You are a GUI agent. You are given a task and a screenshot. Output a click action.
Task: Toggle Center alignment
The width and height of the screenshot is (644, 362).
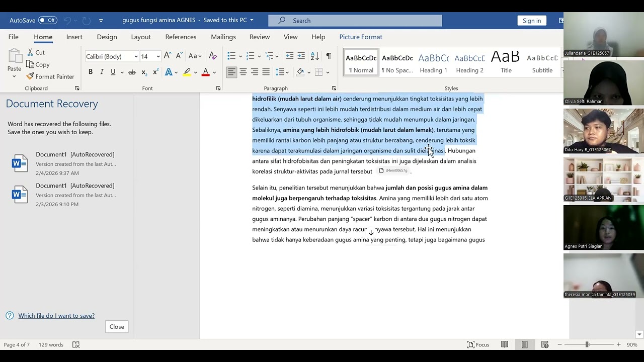pyautogui.click(x=243, y=72)
